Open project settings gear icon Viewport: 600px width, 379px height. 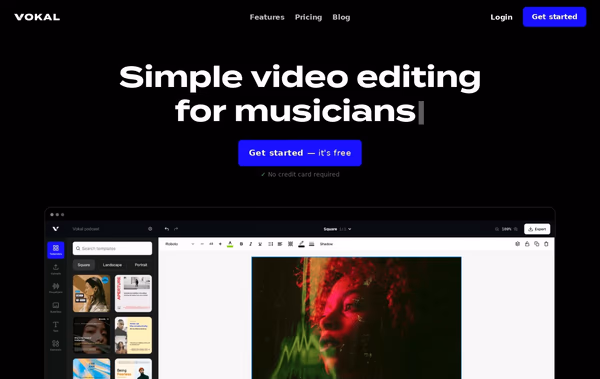(x=150, y=229)
